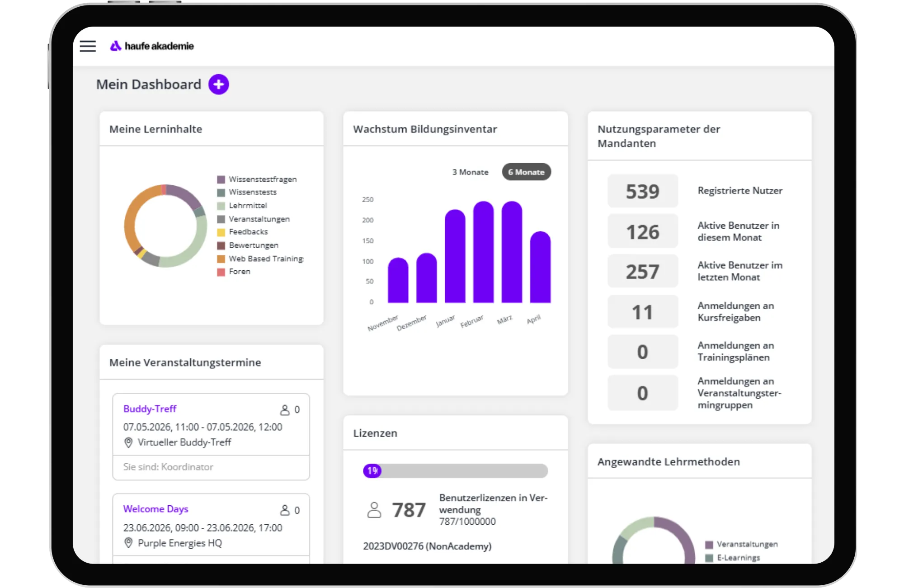904x588 pixels.
Task: Toggle Wissenstestfragen legend swatch
Action: (221, 179)
